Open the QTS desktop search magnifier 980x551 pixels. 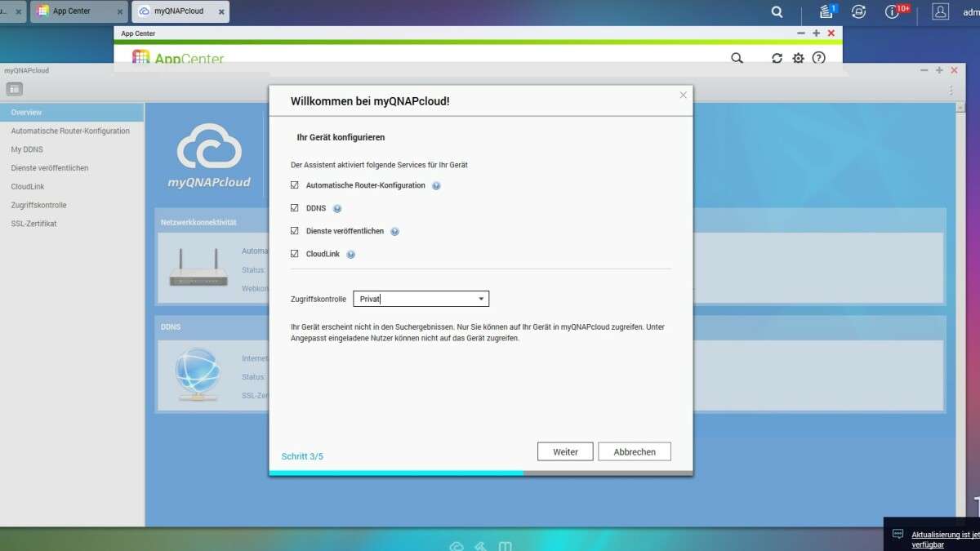[x=777, y=12]
